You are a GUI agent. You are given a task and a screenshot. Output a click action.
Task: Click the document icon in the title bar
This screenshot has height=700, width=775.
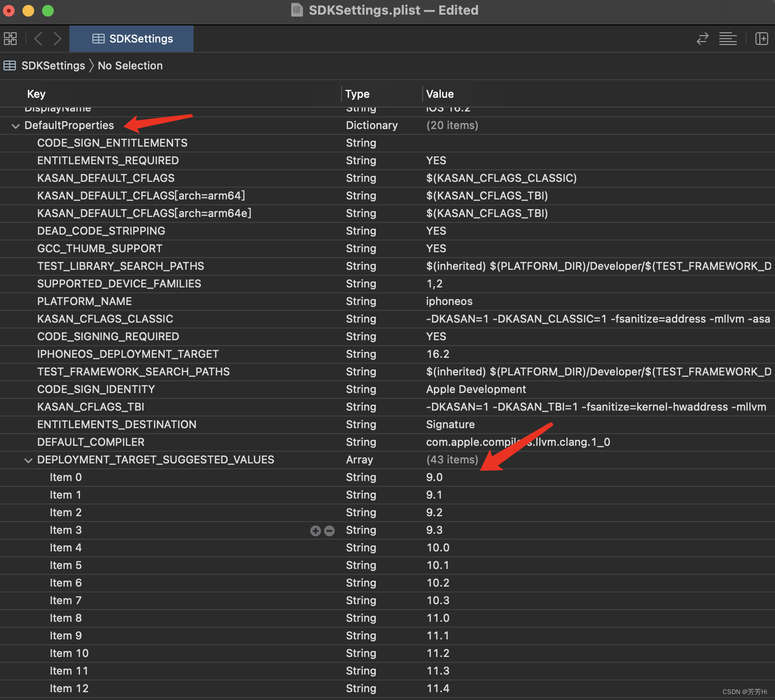tap(297, 10)
